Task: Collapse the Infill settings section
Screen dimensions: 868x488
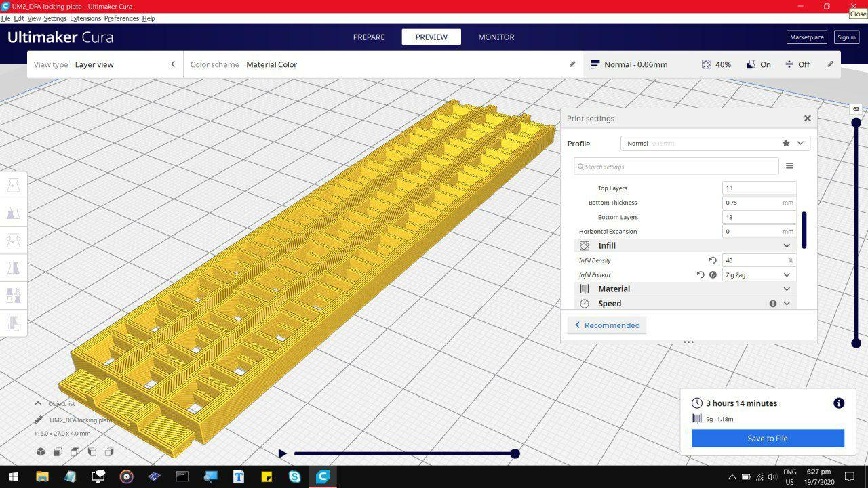Action: tap(685, 245)
